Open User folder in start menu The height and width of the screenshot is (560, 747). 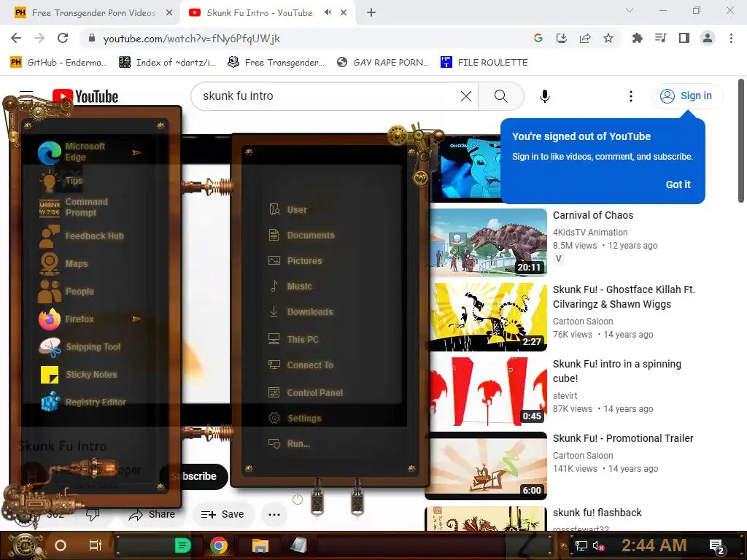tap(288, 209)
